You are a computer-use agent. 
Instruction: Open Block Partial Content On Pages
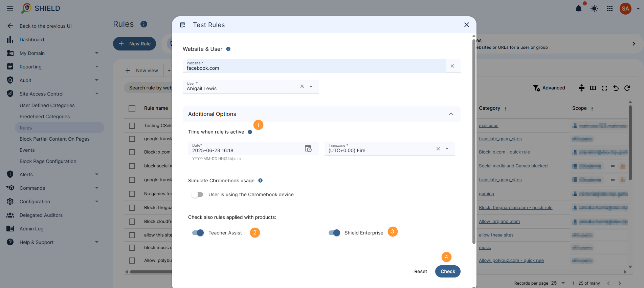[x=54, y=139]
